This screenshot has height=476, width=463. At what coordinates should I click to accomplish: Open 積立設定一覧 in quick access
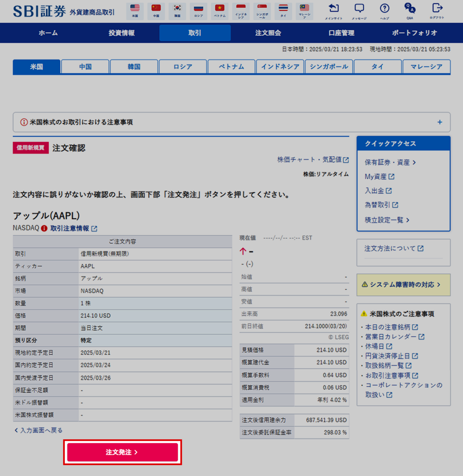[387, 220]
